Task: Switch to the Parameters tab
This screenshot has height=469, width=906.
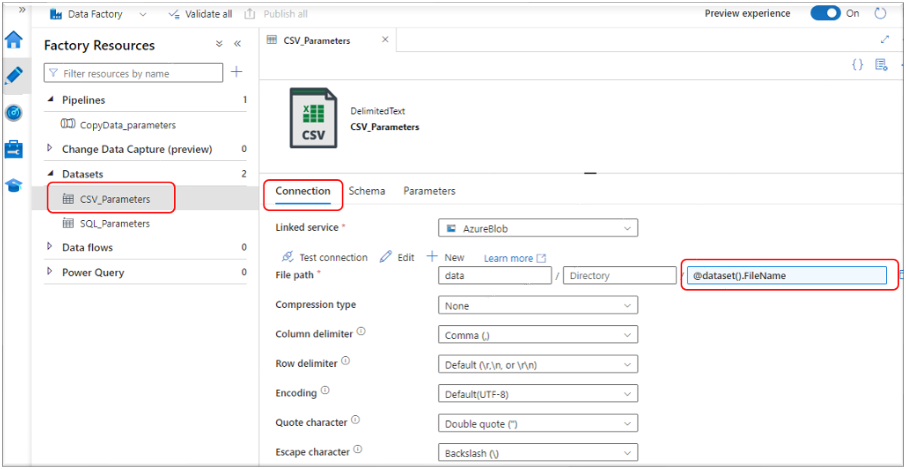Action: pos(429,191)
